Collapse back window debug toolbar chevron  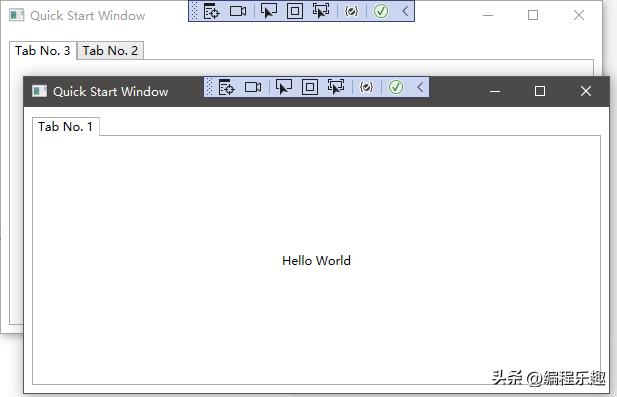pos(405,11)
